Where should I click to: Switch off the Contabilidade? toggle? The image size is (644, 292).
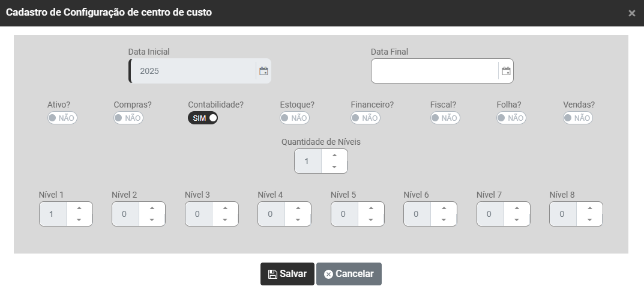(203, 118)
